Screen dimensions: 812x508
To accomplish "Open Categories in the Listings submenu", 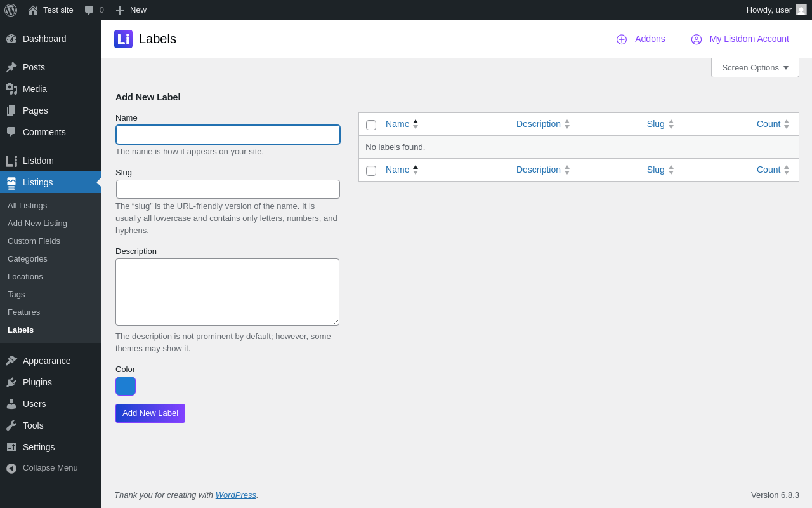I will tap(27, 258).
